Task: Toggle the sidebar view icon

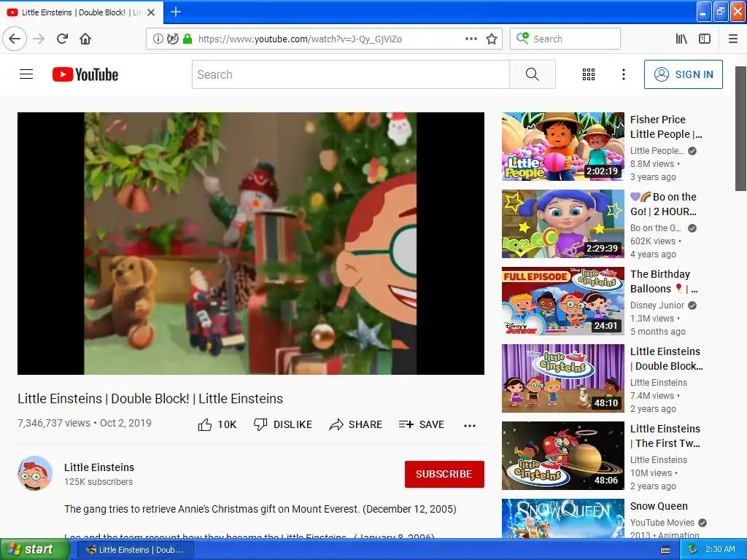Action: [705, 39]
